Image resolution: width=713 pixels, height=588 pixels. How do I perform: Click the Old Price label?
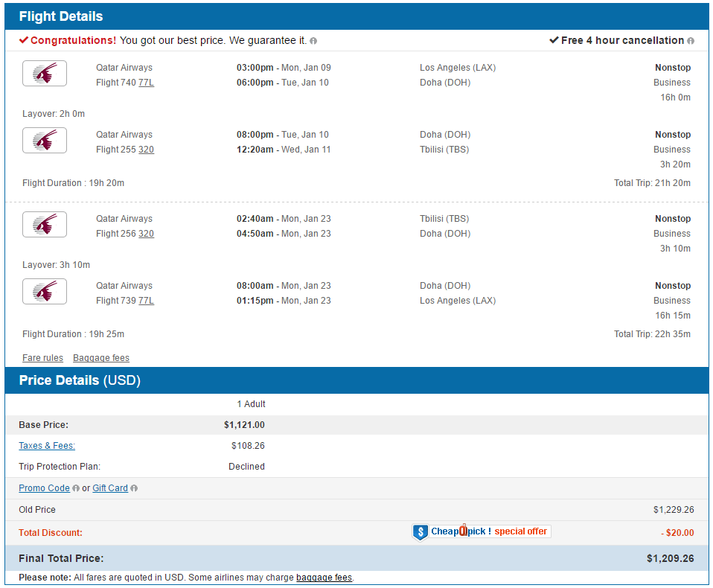pyautogui.click(x=37, y=510)
